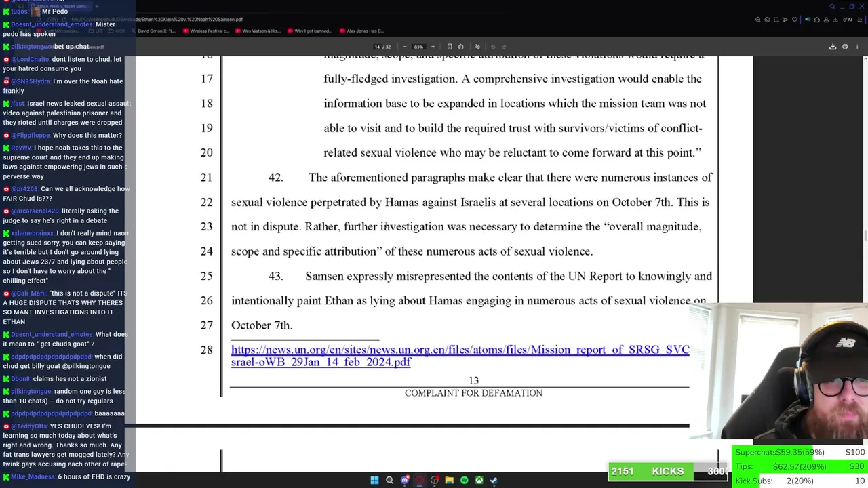
Task: Download the PDF file
Action: click(833, 47)
